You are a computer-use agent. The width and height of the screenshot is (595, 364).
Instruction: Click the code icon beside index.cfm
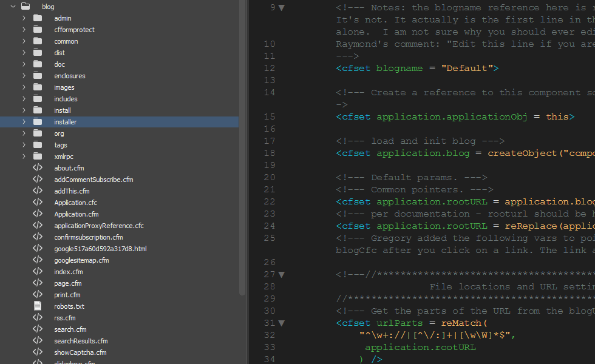(x=38, y=272)
